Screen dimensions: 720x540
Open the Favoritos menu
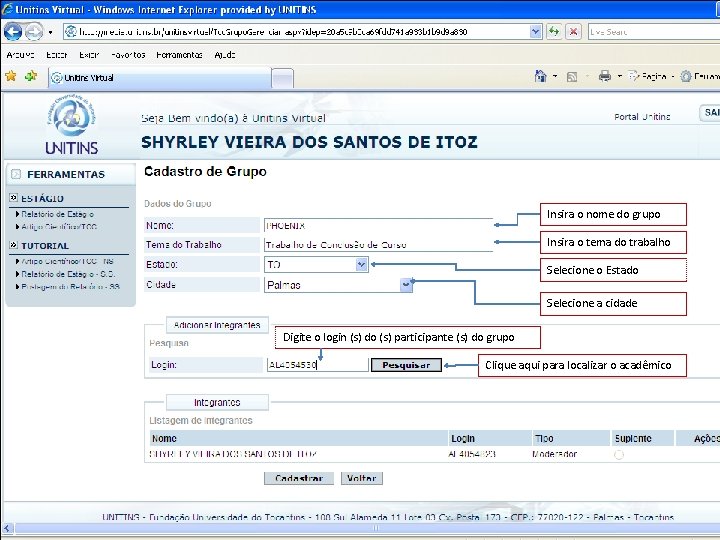click(x=128, y=55)
